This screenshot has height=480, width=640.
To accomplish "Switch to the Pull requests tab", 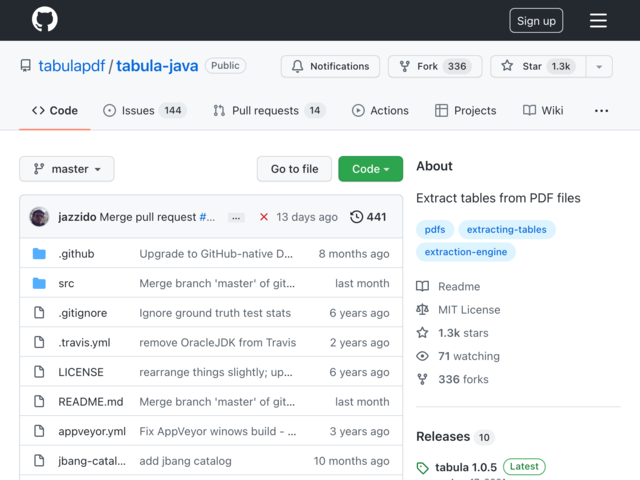I will tap(269, 111).
